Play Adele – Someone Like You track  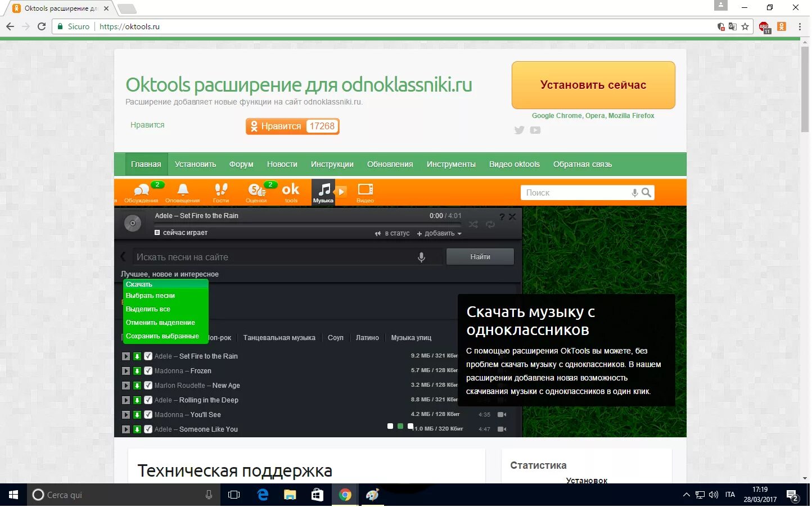tap(126, 430)
